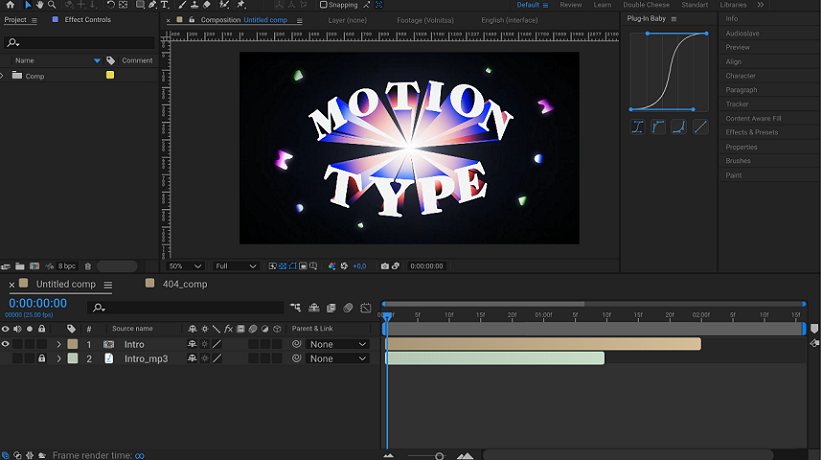Select the Zoom magnifier tool
822x460 pixels.
[x=52, y=5]
